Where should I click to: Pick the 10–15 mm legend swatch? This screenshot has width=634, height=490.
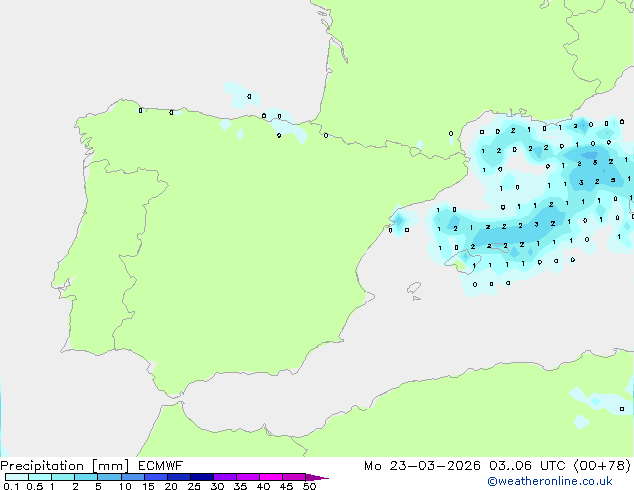point(133,477)
